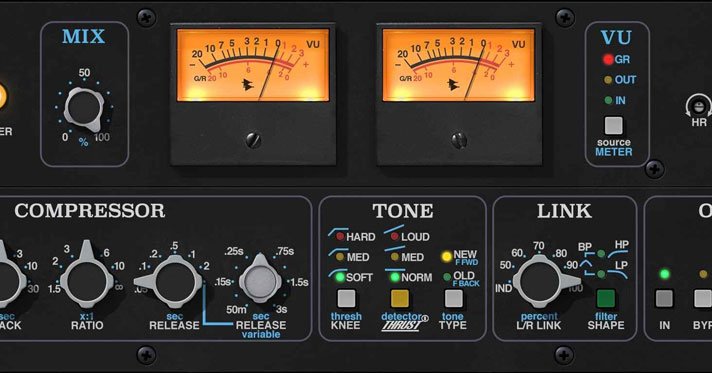Click the right VU meter calibration screw

tap(459, 140)
